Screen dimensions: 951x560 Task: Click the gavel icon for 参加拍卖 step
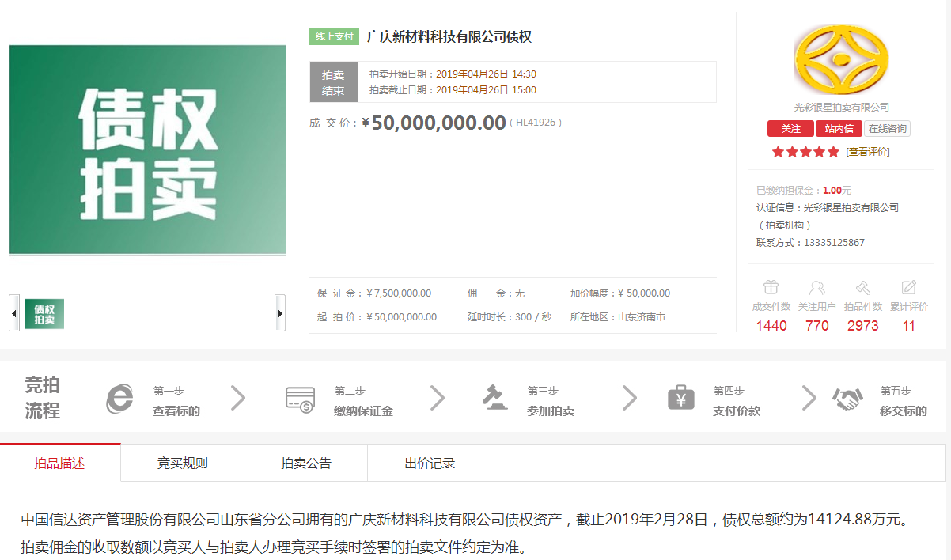point(494,397)
